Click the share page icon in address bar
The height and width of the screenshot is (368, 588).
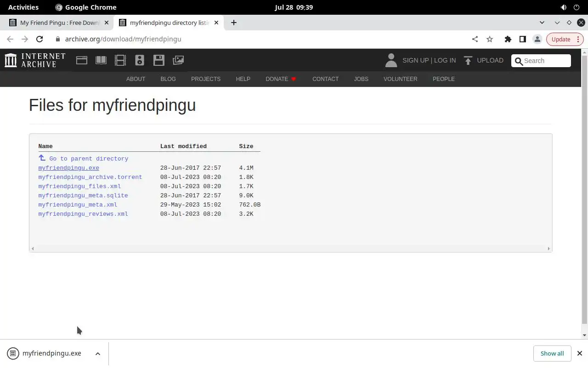click(475, 39)
